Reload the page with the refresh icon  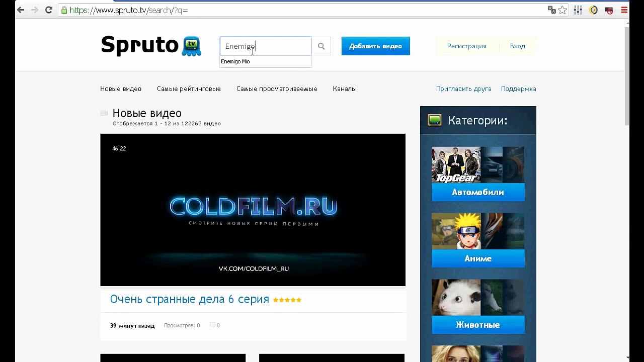click(49, 10)
